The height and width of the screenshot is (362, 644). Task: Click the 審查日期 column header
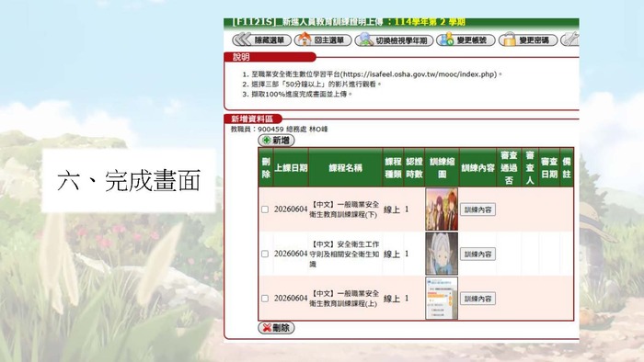coord(549,167)
